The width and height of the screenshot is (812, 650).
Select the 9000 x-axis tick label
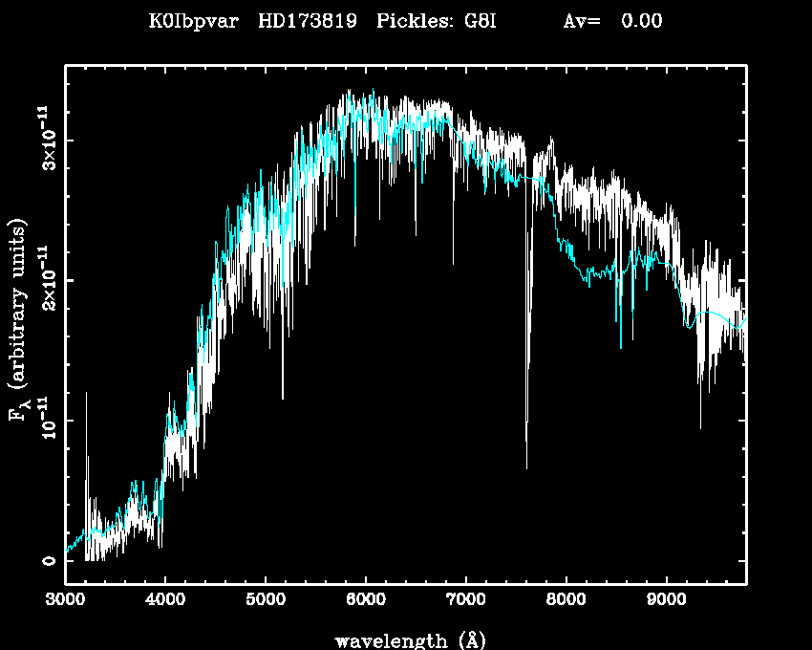667,601
